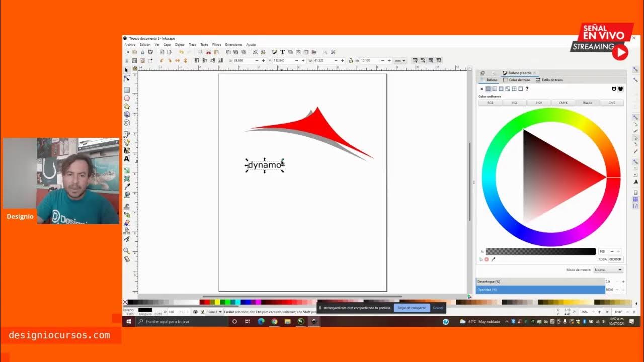Click Raise selection to top icon
The height and width of the screenshot is (362, 644).
(196, 60)
